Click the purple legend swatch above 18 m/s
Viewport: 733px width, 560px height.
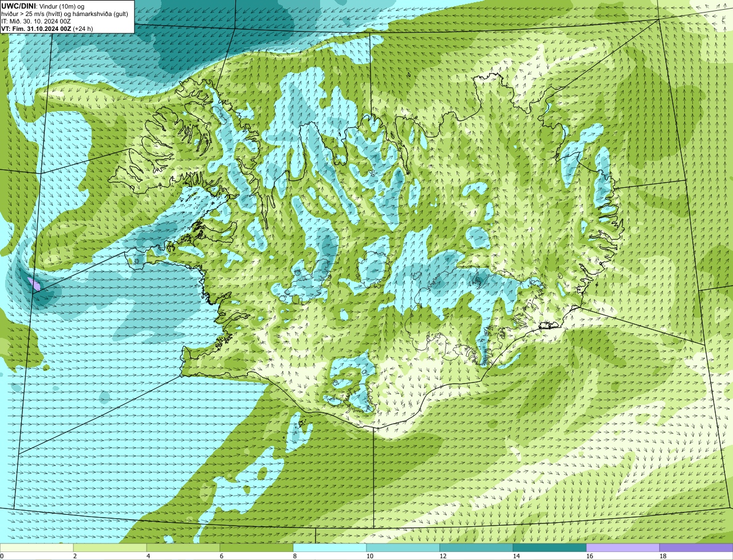click(696, 548)
